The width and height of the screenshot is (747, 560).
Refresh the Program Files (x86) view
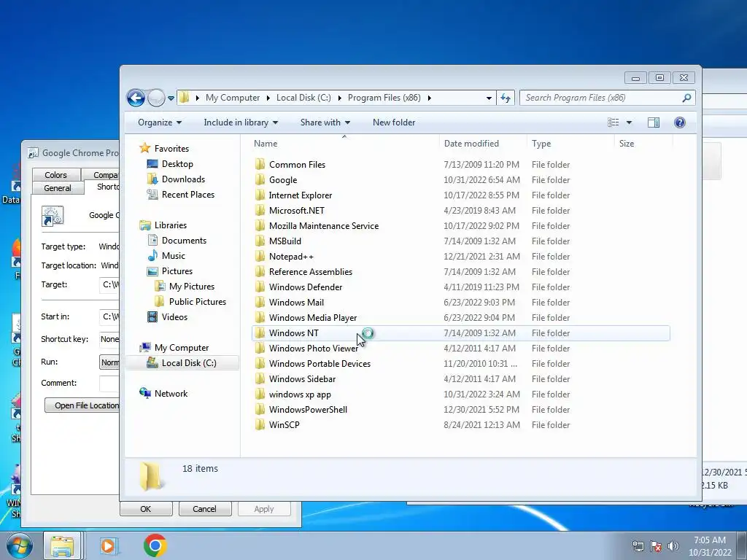point(506,98)
